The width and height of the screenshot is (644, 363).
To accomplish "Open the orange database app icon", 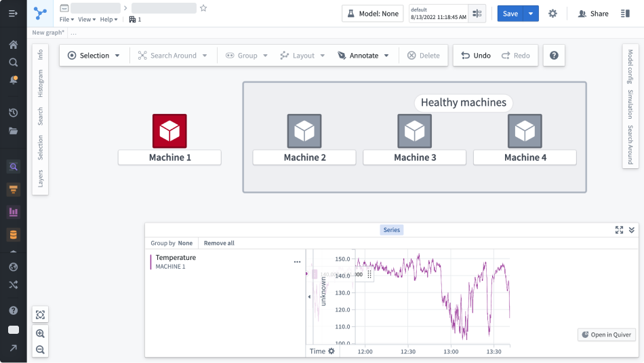I will coord(13,235).
